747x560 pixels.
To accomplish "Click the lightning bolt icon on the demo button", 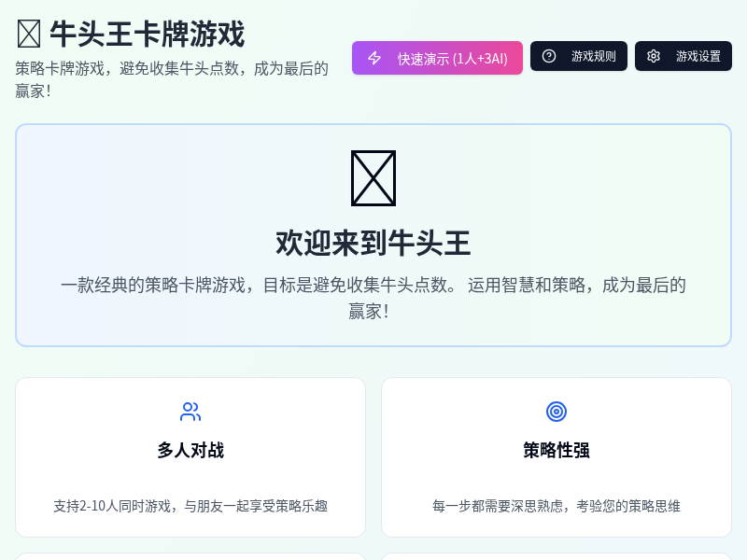I will 374,58.
